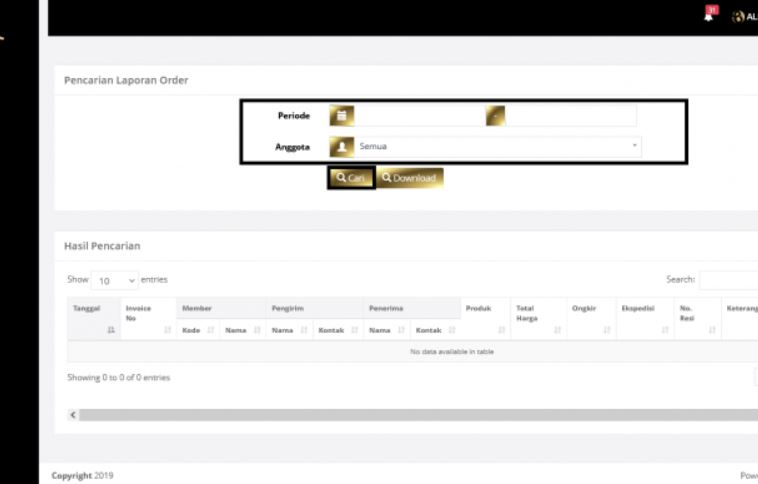Sort by Invoice No column

147,319
